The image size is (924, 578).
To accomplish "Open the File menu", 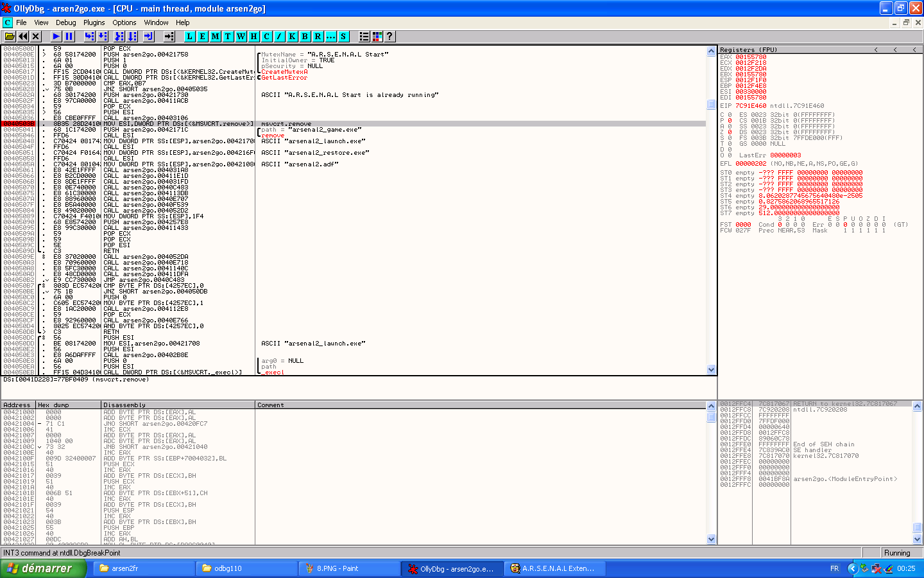I will 21,22.
